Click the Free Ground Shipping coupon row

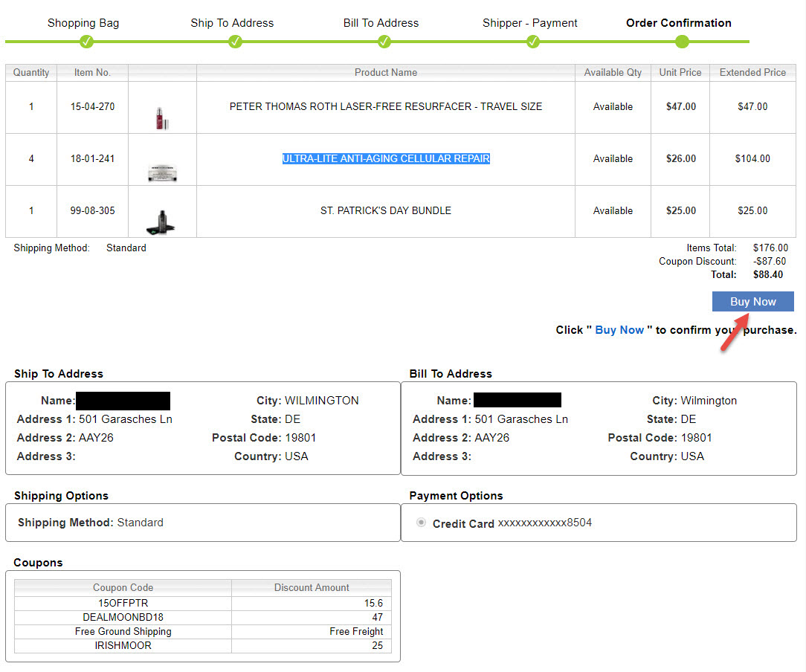pyautogui.click(x=203, y=631)
